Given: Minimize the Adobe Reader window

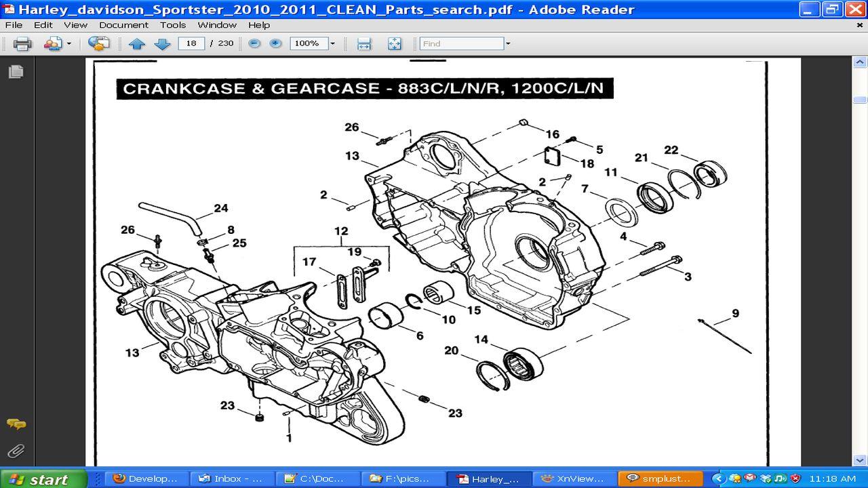Looking at the screenshot, I should [810, 9].
